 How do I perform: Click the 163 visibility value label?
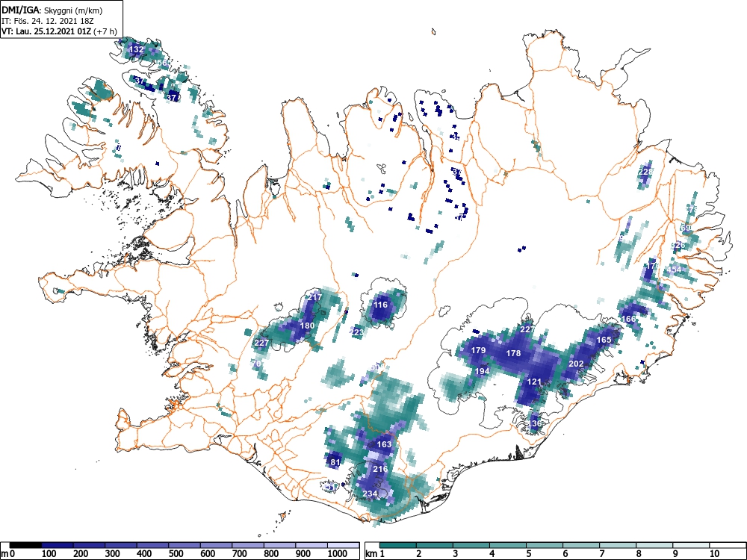(x=384, y=444)
